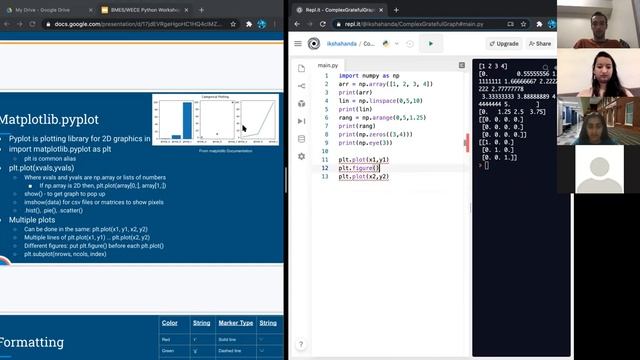Select the video tile of woman in hallway
This screenshot has width=640, height=360.
598,121
